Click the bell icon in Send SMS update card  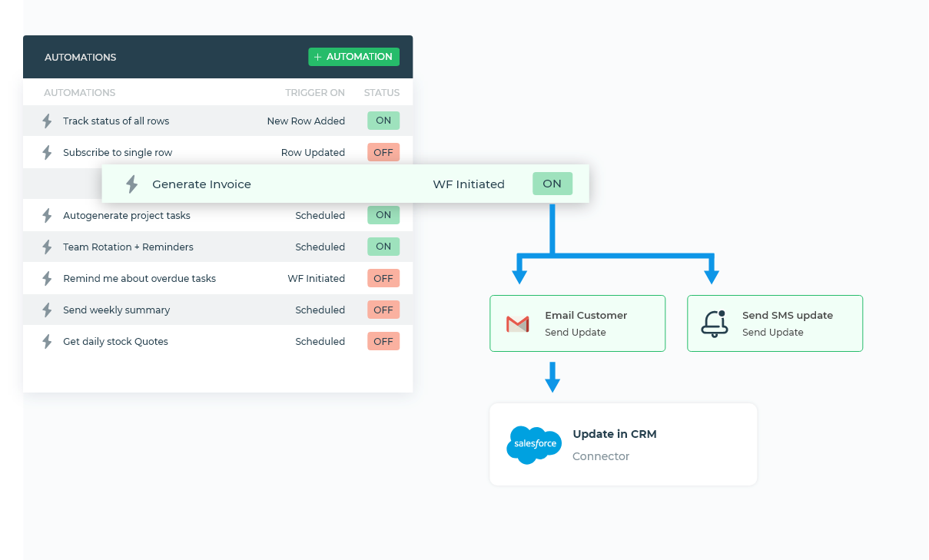click(x=715, y=323)
